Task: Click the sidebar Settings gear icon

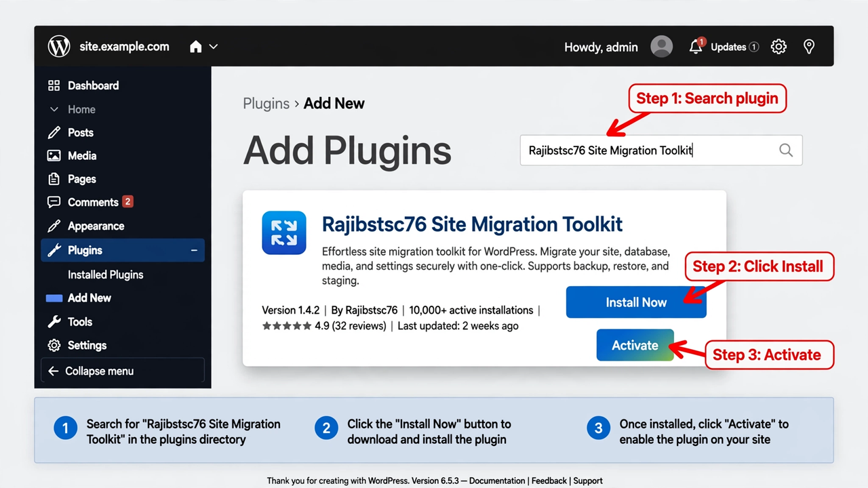Action: pos(54,346)
